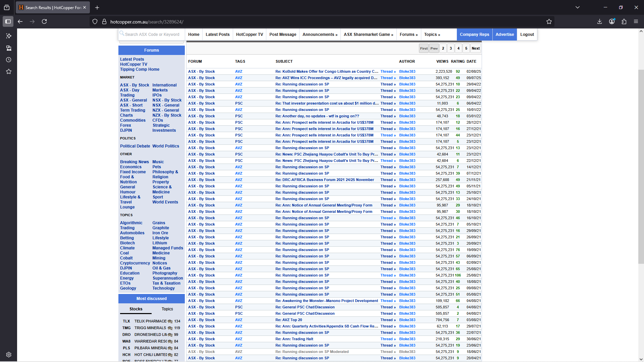Focus the Search ASX Code or Keyword field
Screen dimensions: 644x362
coord(152,34)
